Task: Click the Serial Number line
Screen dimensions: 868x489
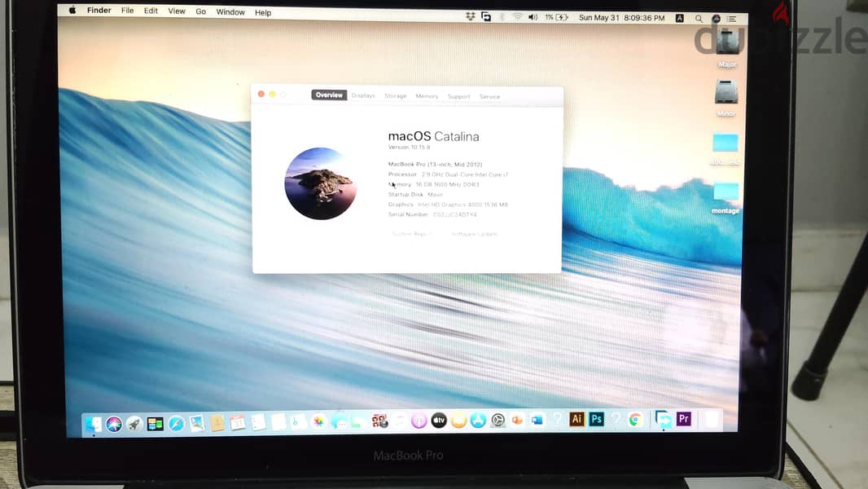Action: point(432,214)
